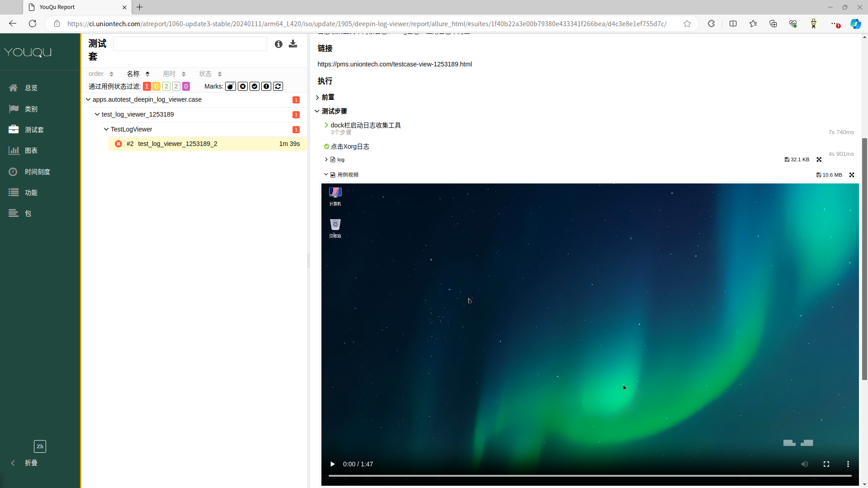Sort test list by 用时 duration

pos(174,74)
